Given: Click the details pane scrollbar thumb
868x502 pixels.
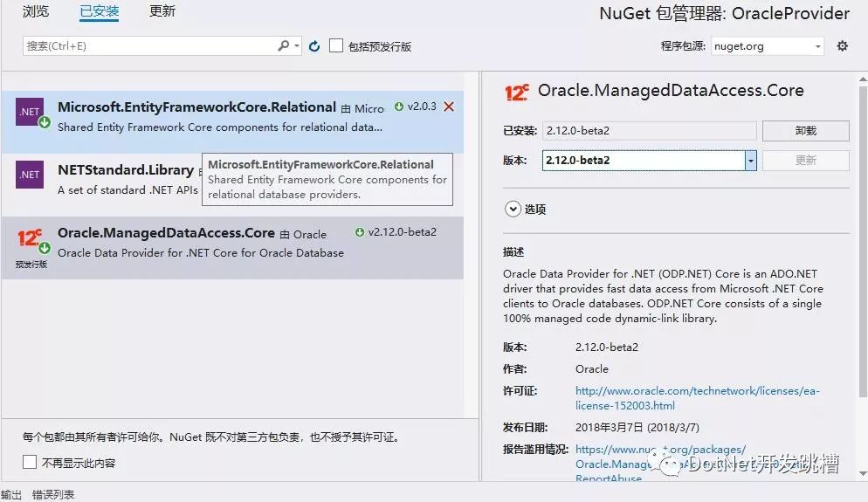Looking at the screenshot, I should point(863,241).
